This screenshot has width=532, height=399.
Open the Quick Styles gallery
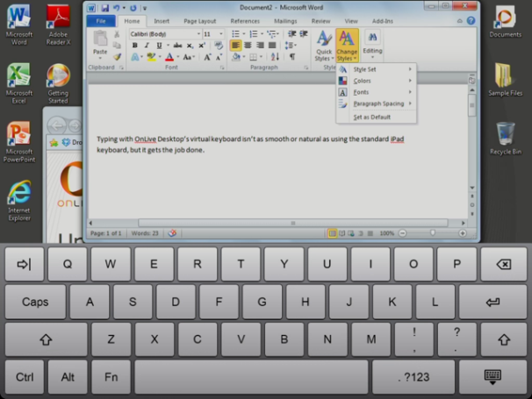(324, 46)
